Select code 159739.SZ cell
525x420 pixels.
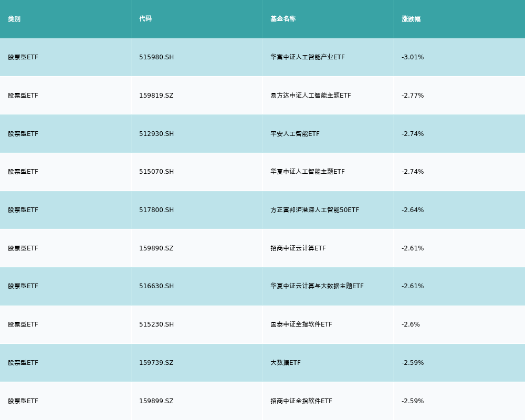(156, 363)
